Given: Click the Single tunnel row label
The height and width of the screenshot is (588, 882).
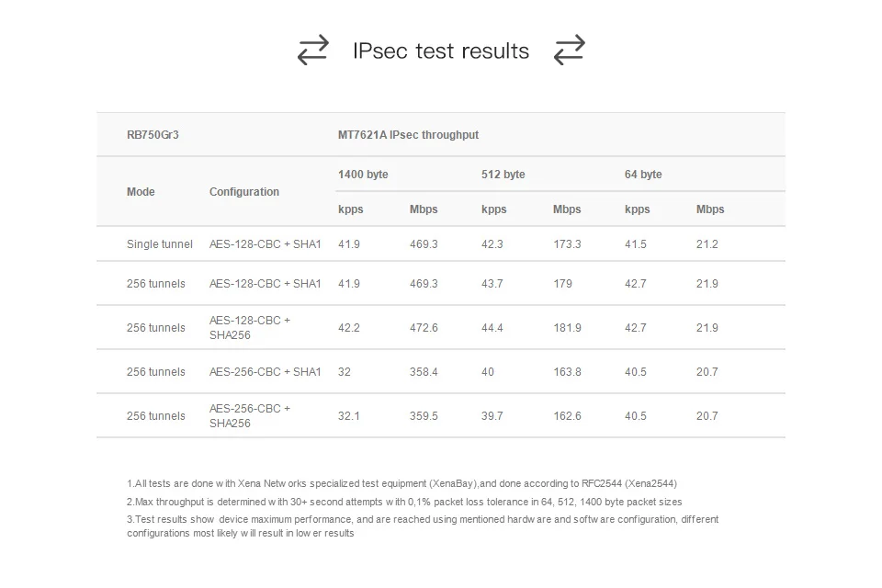Looking at the screenshot, I should click(x=160, y=244).
